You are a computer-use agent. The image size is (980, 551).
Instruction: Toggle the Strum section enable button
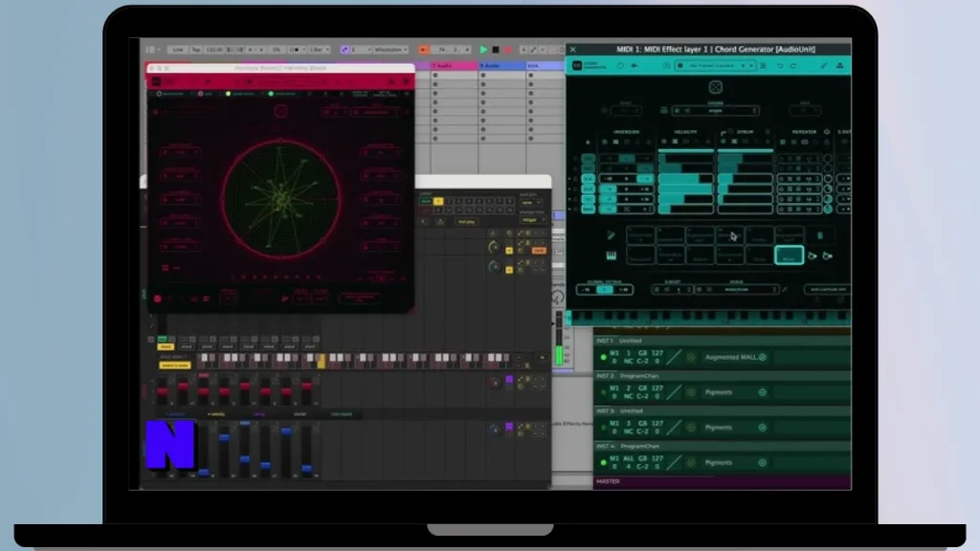pos(730,132)
